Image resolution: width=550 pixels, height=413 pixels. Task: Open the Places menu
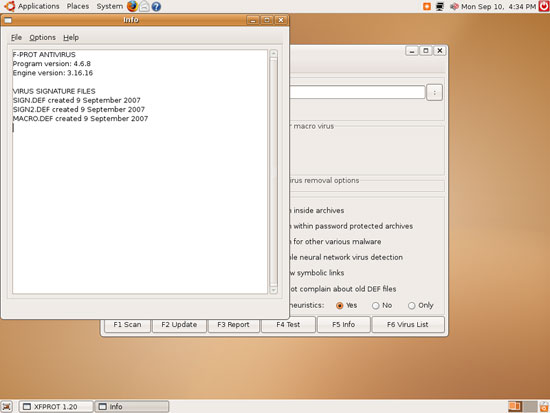(x=78, y=6)
